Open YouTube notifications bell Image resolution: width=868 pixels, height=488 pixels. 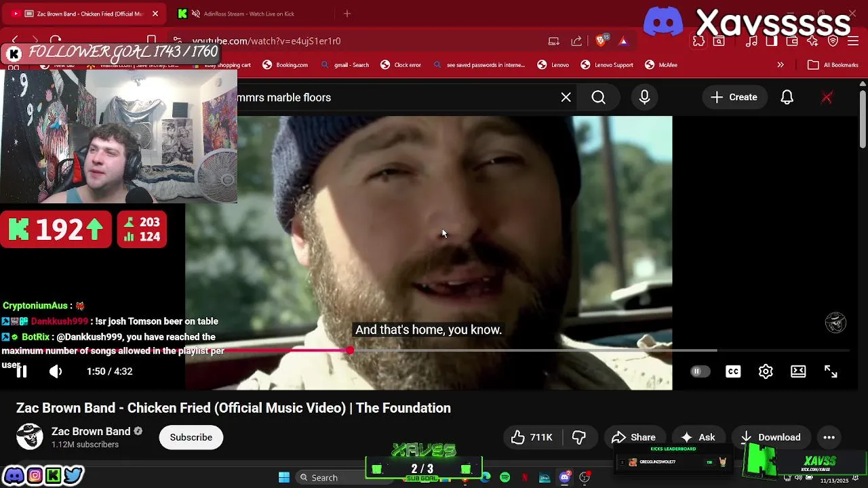pos(787,98)
